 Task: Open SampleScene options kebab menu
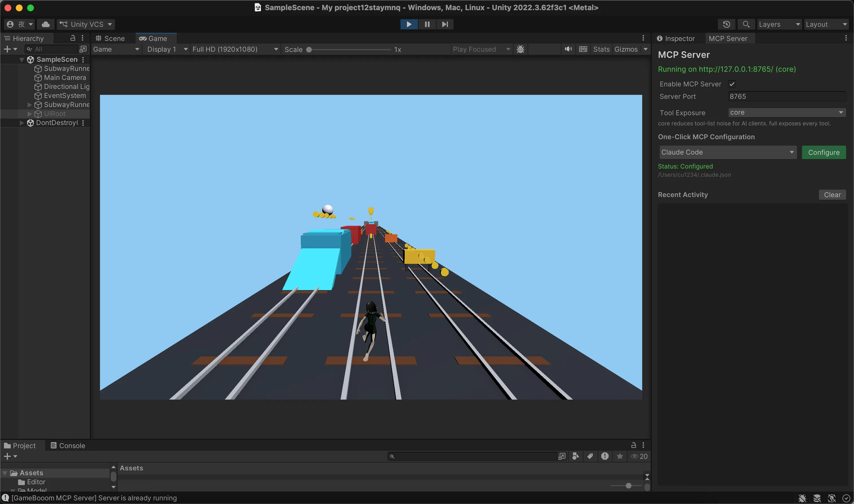pos(83,60)
